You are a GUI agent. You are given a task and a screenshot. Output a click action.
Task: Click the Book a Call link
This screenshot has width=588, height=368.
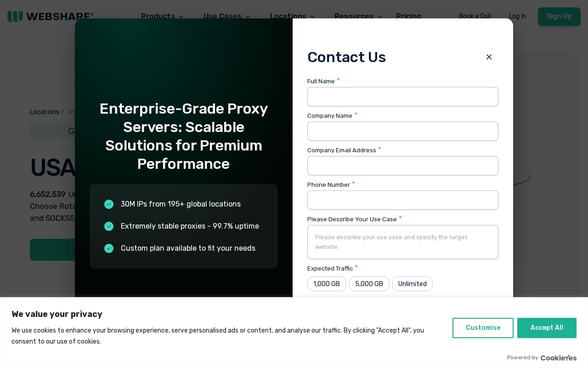pos(475,16)
